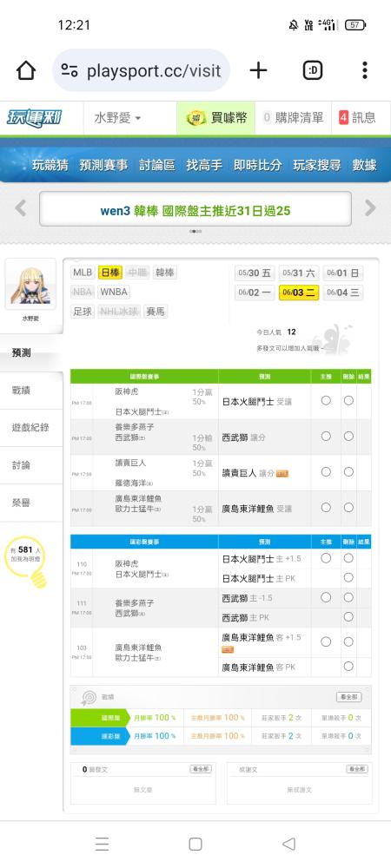Open 即時比分 in the navigation menu
391x868 pixels.
257,165
